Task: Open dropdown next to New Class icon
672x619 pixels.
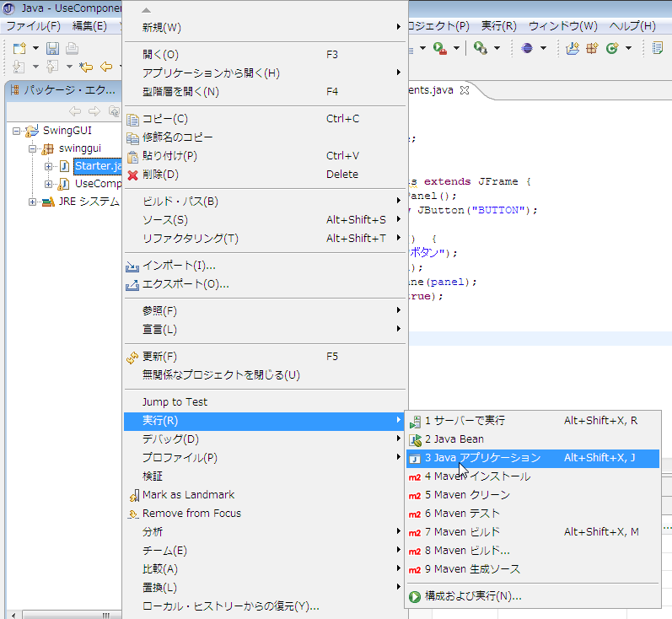Action: coord(627,48)
